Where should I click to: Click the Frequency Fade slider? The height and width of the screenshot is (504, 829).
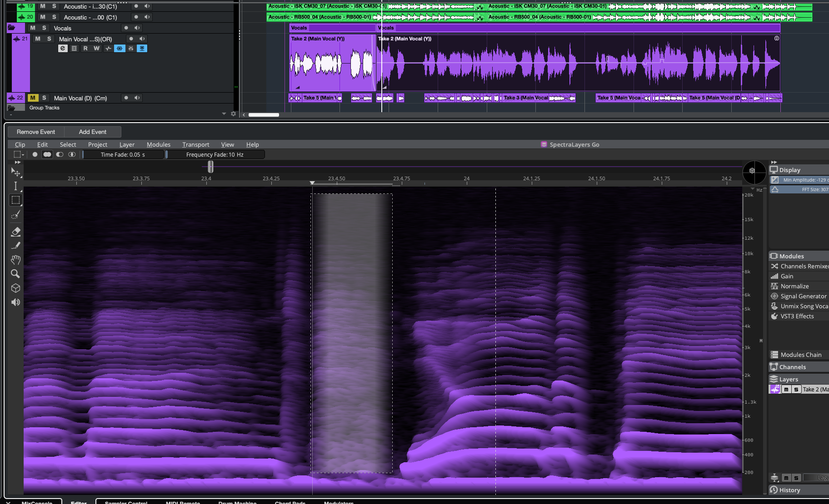coord(215,155)
